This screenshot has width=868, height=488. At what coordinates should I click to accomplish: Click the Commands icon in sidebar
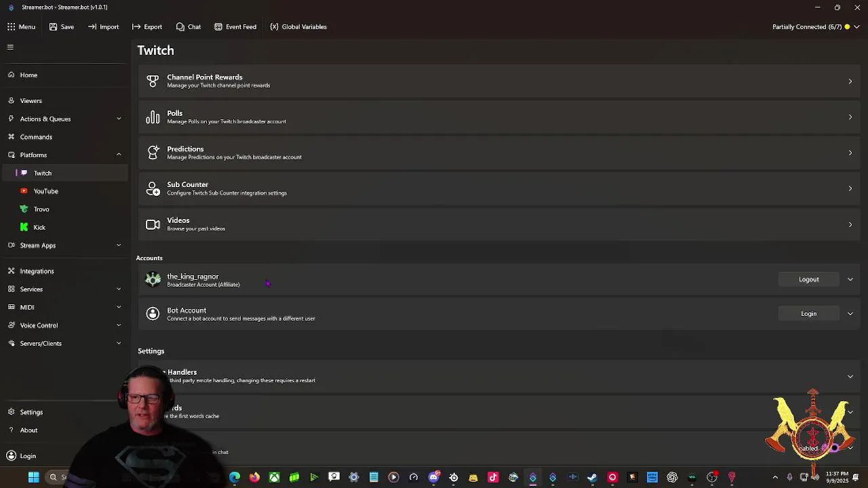click(11, 137)
